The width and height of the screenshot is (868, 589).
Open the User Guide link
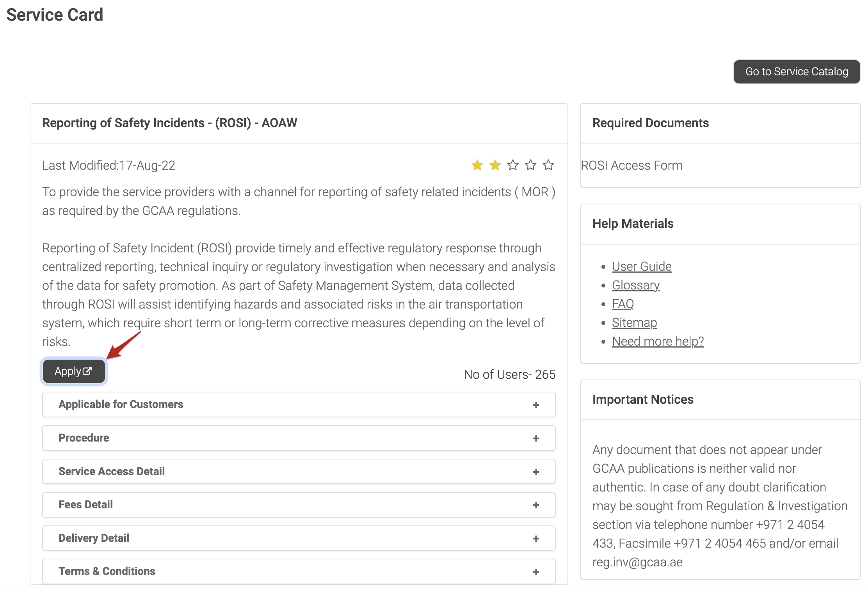click(641, 266)
